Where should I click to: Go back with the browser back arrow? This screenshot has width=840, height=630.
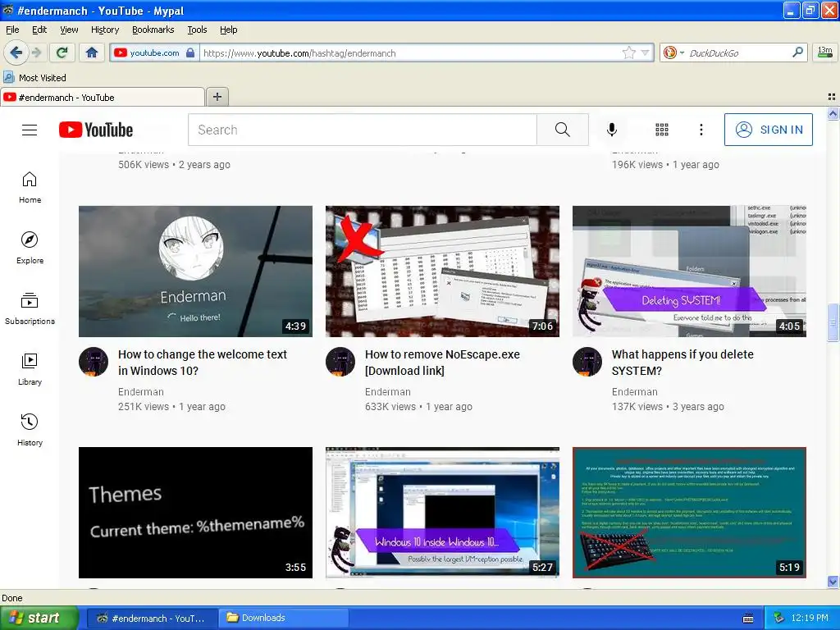click(15, 52)
